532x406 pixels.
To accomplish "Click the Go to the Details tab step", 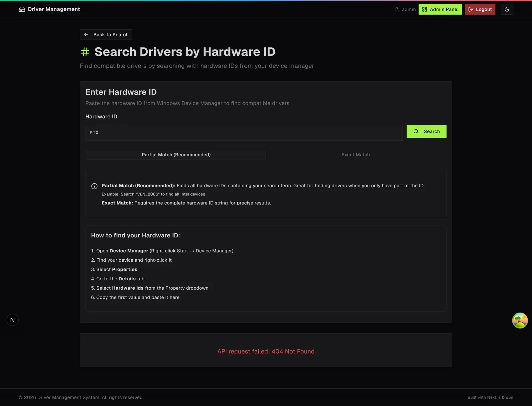I will coord(118,279).
